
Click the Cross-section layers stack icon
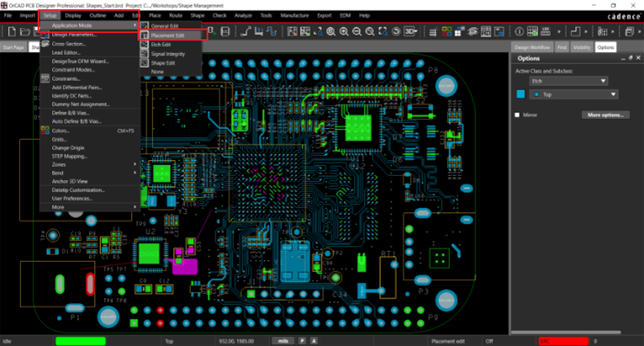tap(473, 31)
